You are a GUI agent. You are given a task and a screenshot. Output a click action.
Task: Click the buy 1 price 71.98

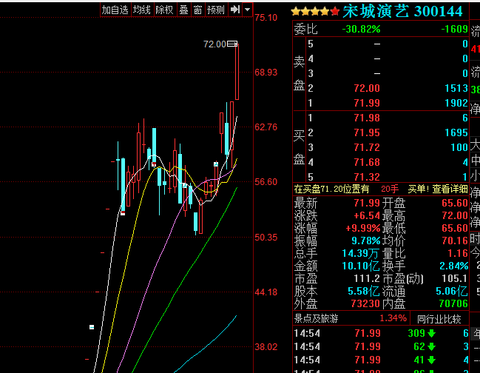[367, 118]
